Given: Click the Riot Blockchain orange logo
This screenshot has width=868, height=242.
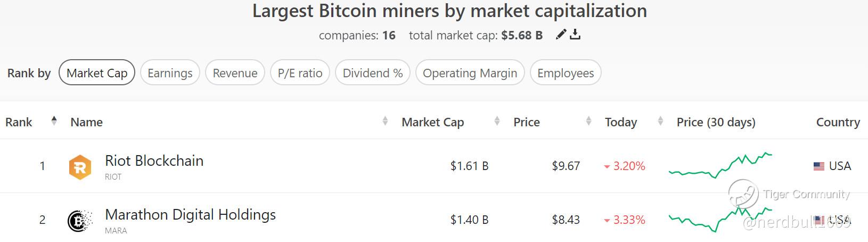Looking at the screenshot, I should 80,167.
